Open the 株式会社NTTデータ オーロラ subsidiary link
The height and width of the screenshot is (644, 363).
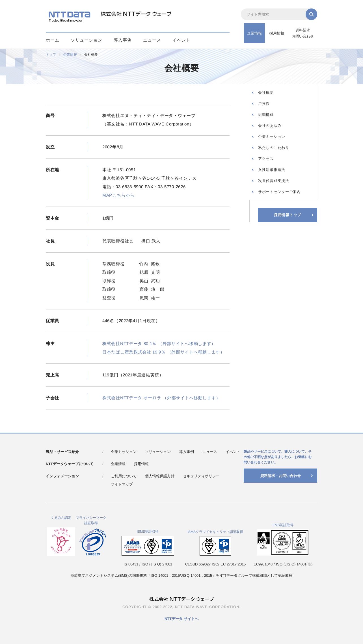click(x=161, y=398)
